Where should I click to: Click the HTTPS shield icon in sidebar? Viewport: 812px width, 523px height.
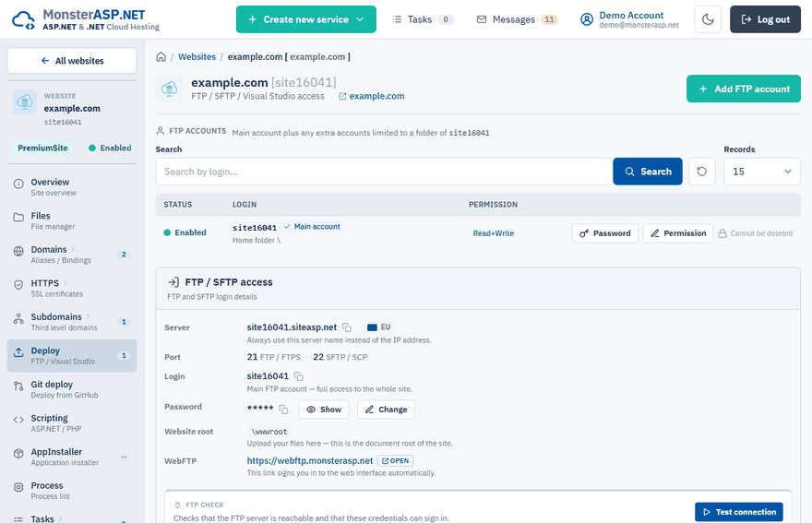[x=18, y=285]
